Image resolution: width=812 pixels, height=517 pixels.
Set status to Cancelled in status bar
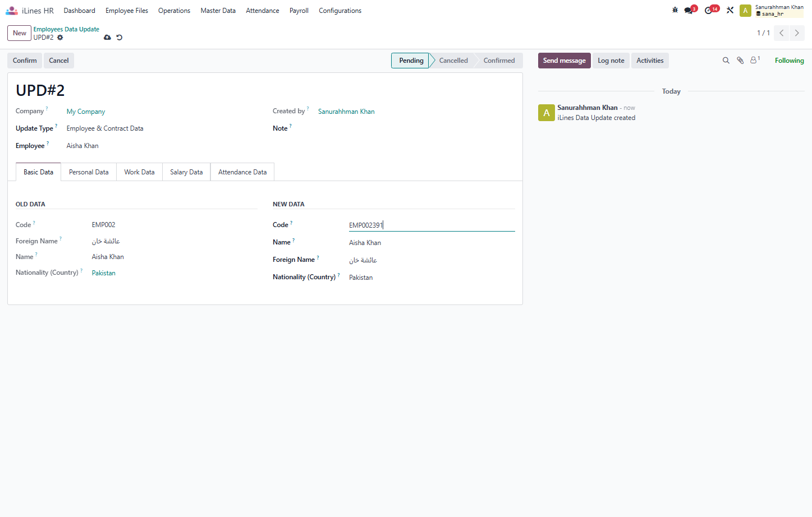pyautogui.click(x=453, y=61)
